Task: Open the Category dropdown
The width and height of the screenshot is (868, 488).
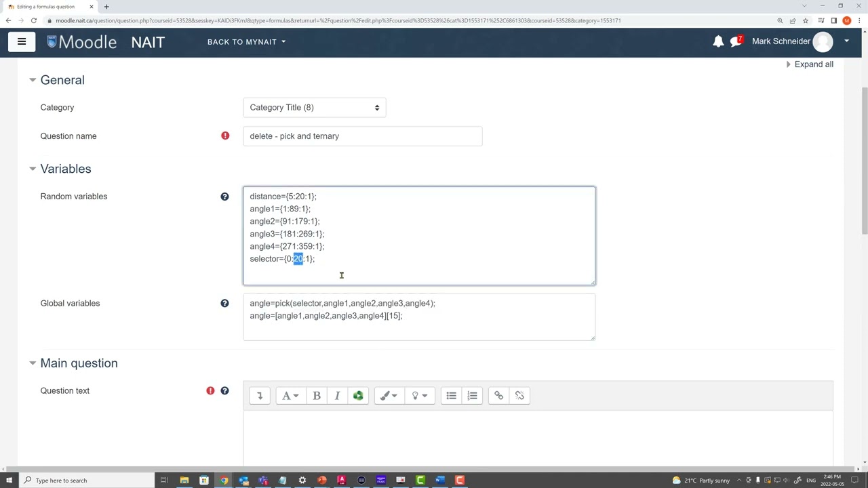Action: pyautogui.click(x=315, y=107)
